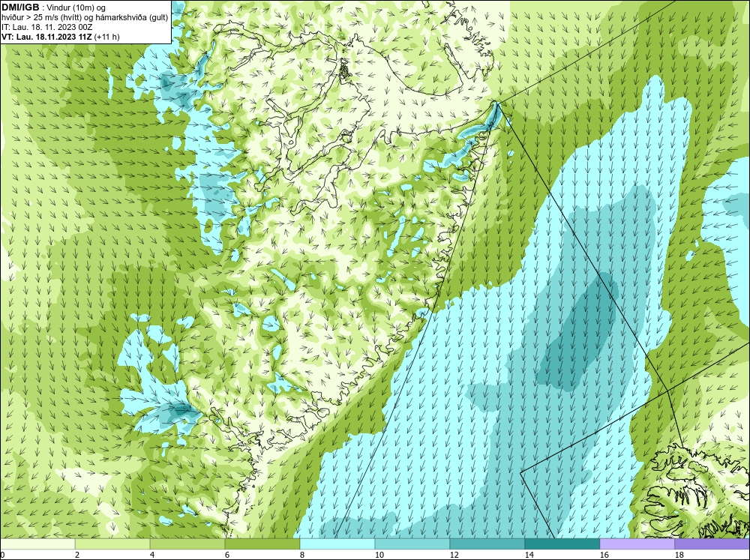Click the 10-12 m/s cyan legend swatch
750x560 pixels.
(412, 544)
